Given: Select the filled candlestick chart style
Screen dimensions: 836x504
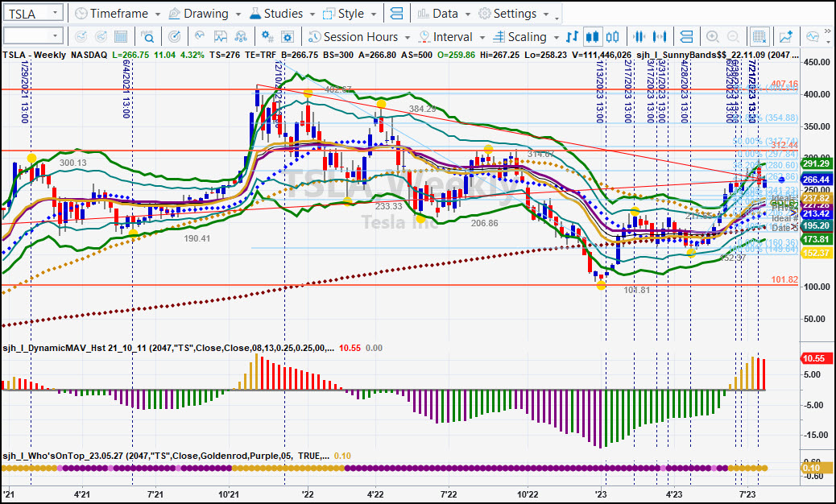Looking at the screenshot, I should coord(592,37).
